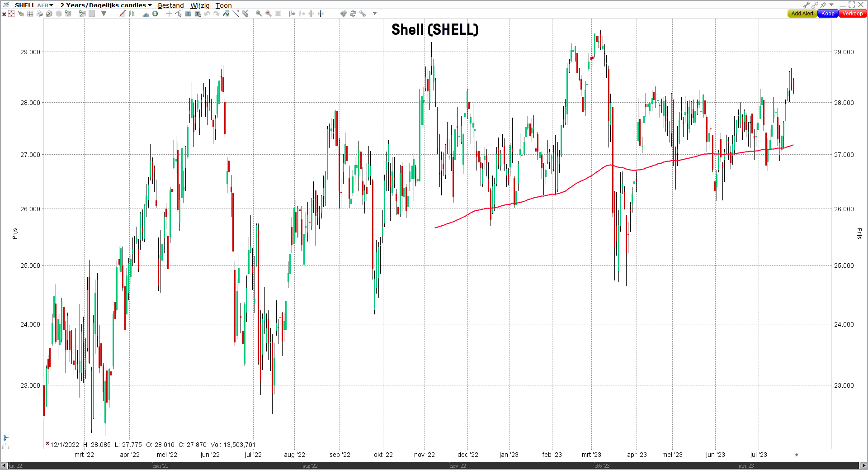The height and width of the screenshot is (470, 868).
Task: Refresh the chart with blue arrows icon
Action: (353, 14)
